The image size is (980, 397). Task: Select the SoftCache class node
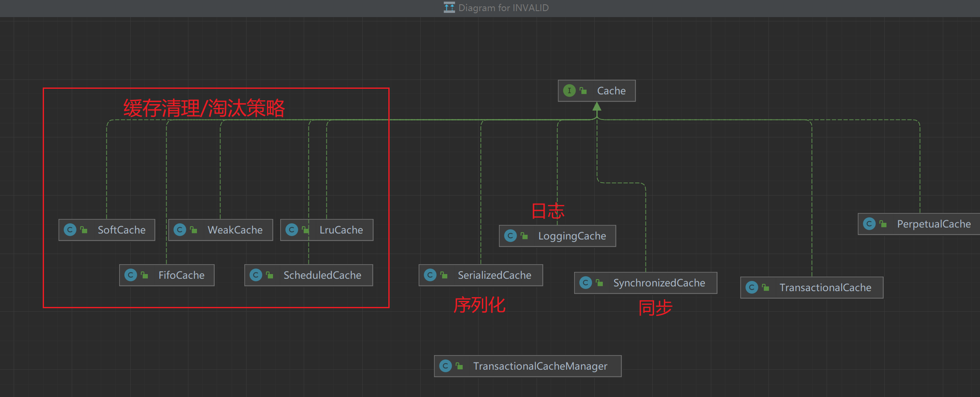pyautogui.click(x=107, y=230)
